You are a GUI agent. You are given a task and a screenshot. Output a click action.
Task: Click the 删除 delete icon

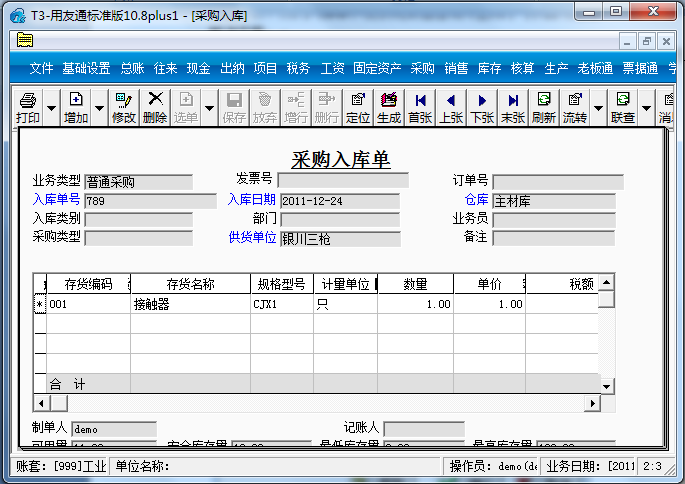pos(155,108)
